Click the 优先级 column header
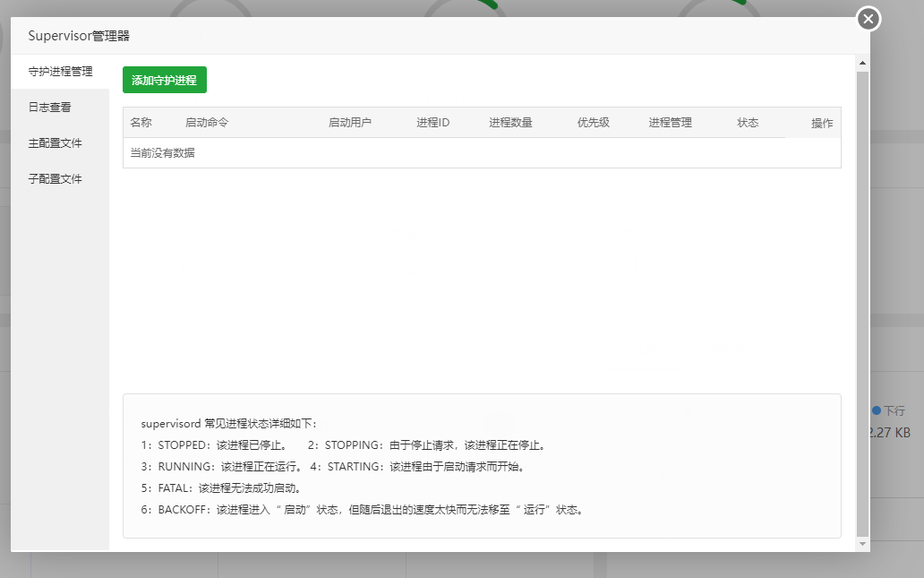924x578 pixels. pyautogui.click(x=594, y=123)
